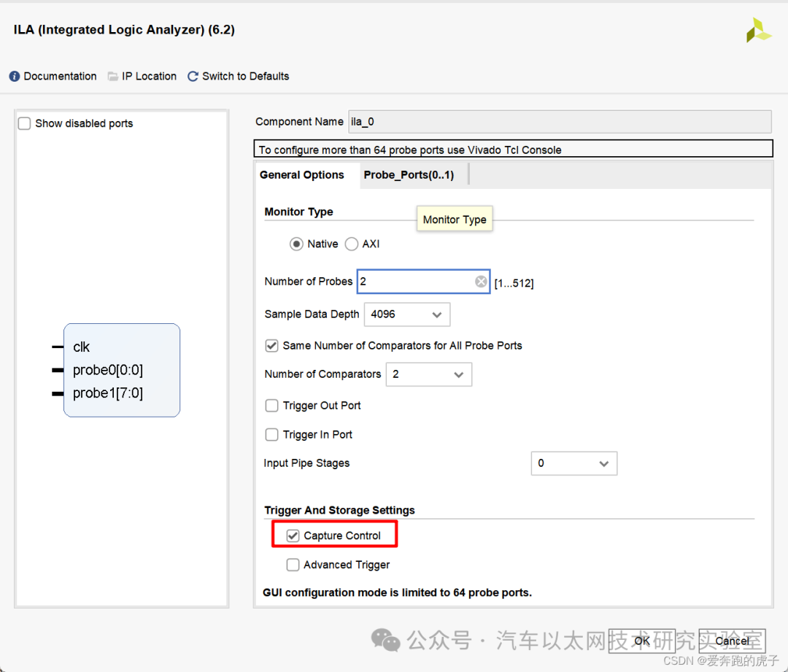This screenshot has height=672, width=788.
Task: Switch to the Probe_Ports(0..1) tab
Action: click(409, 175)
